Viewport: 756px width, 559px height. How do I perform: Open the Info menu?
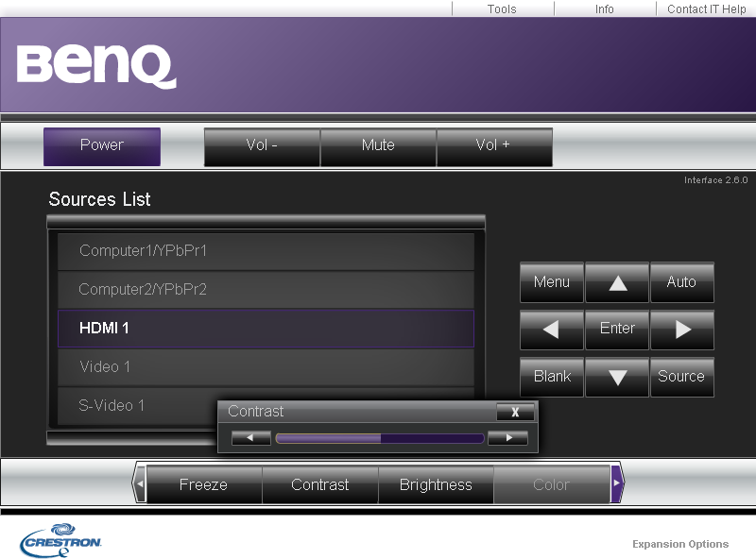click(x=605, y=9)
